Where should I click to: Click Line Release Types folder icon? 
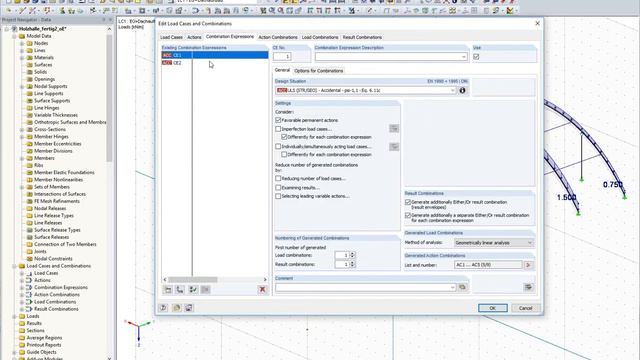(x=29, y=216)
